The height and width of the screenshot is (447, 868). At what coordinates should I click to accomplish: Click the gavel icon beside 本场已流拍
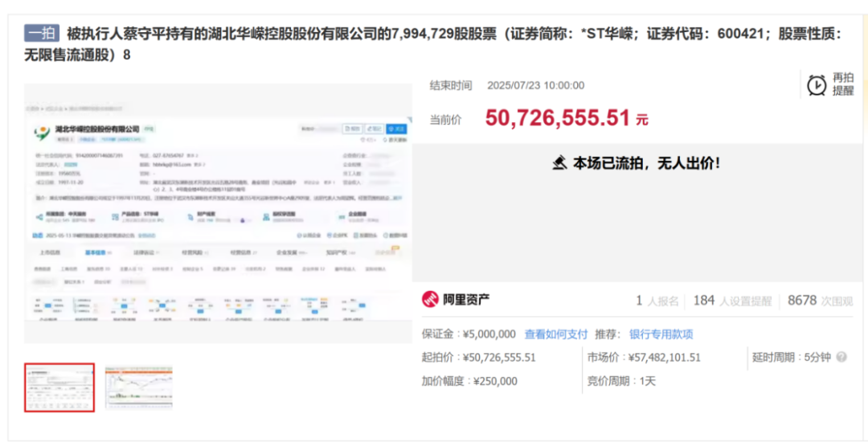pyautogui.click(x=560, y=163)
